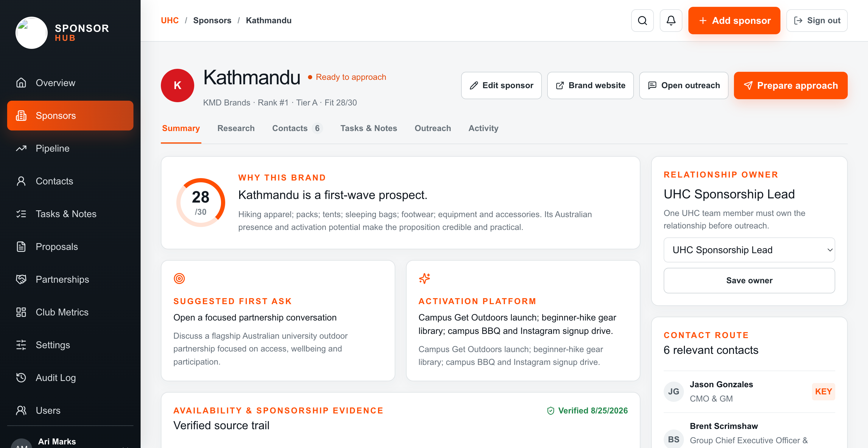Viewport: 868px width, 448px height.
Task: Switch to Activity tab
Action: coord(483,128)
